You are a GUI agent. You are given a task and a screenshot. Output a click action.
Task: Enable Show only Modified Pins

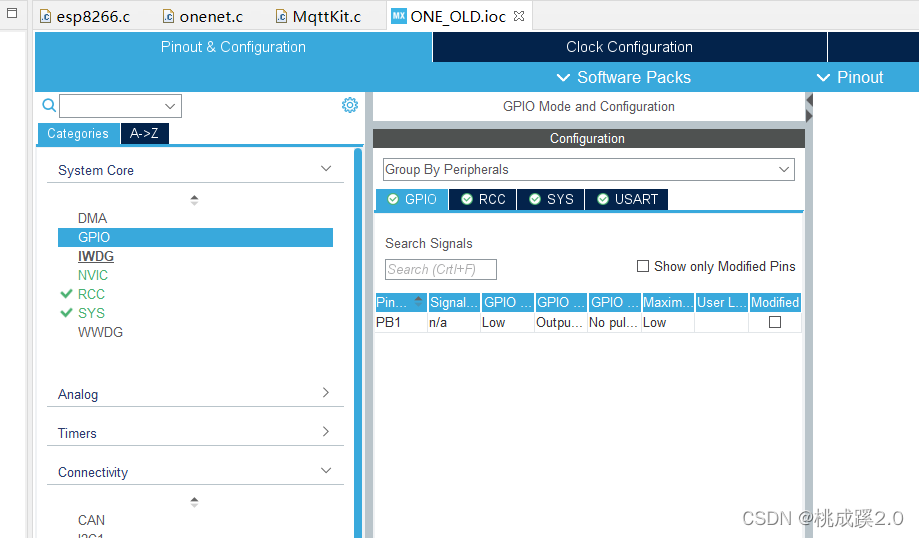pyautogui.click(x=643, y=266)
